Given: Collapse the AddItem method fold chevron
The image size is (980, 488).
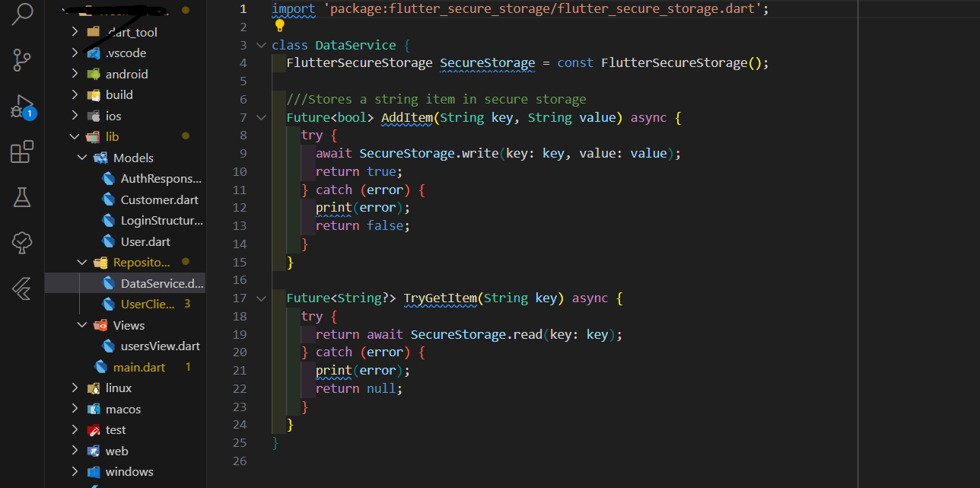Looking at the screenshot, I should click(x=261, y=117).
